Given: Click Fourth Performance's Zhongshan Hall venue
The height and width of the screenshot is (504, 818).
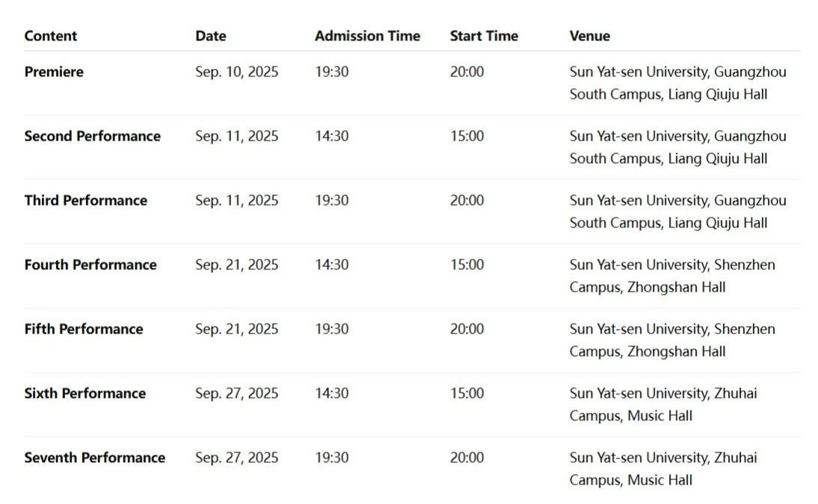Looking at the screenshot, I should pos(676,287).
